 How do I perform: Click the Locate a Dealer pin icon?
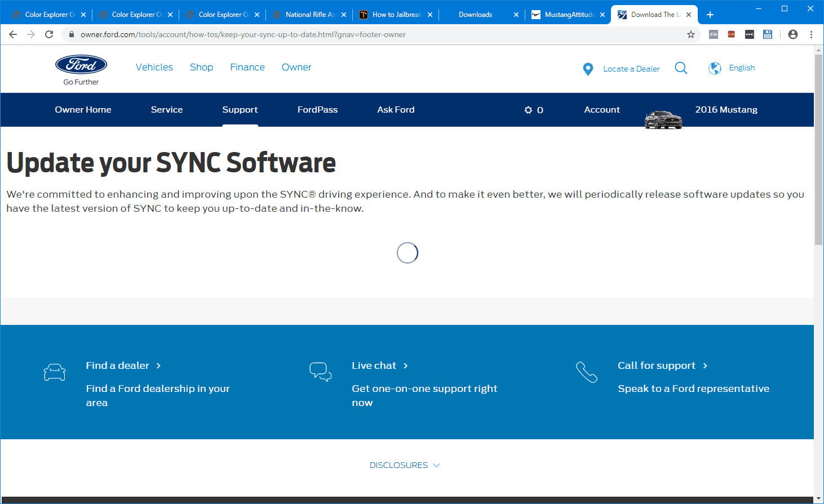[x=588, y=69]
